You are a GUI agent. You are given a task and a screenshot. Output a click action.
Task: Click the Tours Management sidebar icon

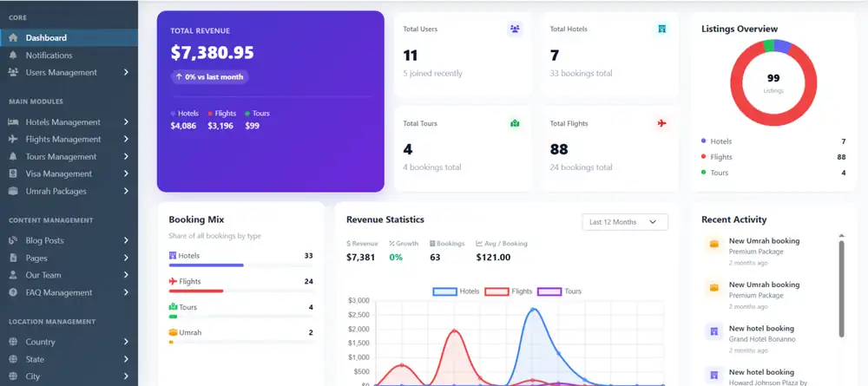[13, 156]
